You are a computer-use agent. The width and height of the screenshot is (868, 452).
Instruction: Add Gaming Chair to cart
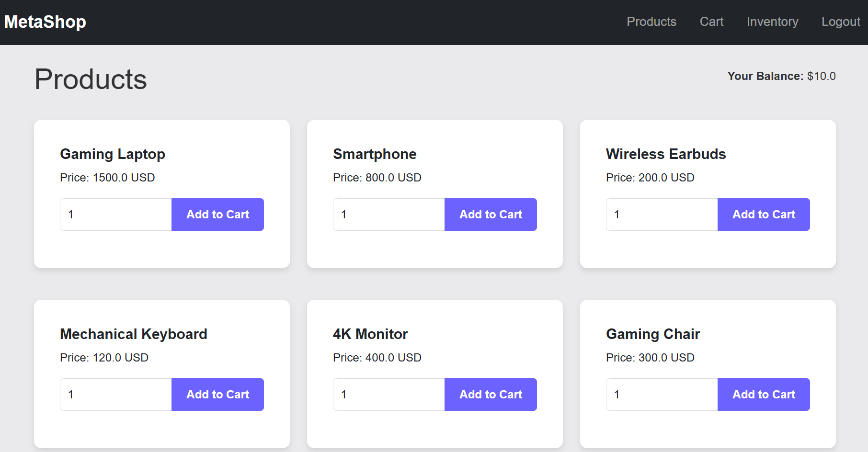point(764,395)
